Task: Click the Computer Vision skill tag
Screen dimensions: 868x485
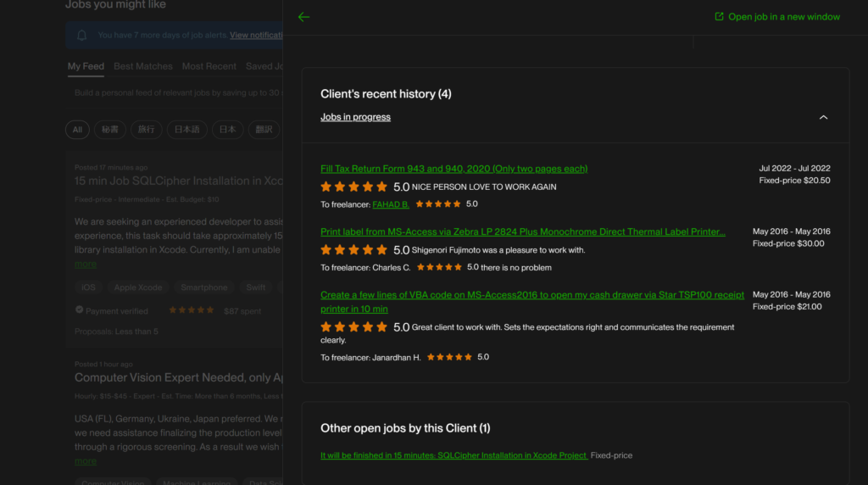Action: point(113,482)
